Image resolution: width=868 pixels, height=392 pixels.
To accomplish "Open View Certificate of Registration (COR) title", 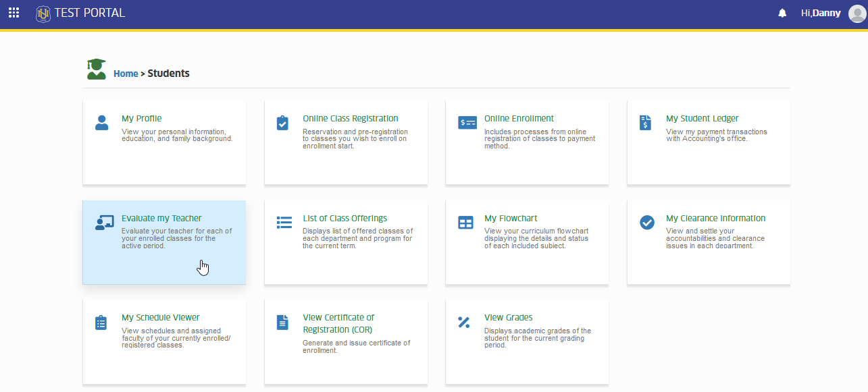I will [338, 324].
